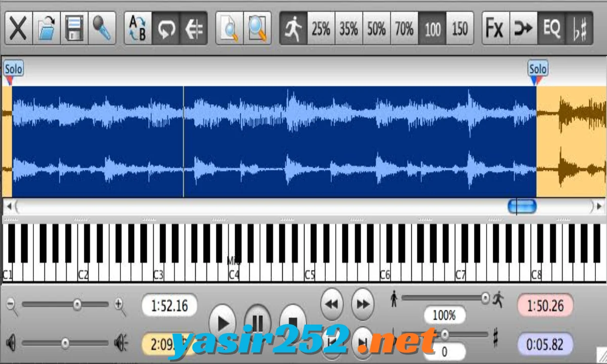Open a file with folder icon
The width and height of the screenshot is (607, 364).
(x=47, y=29)
